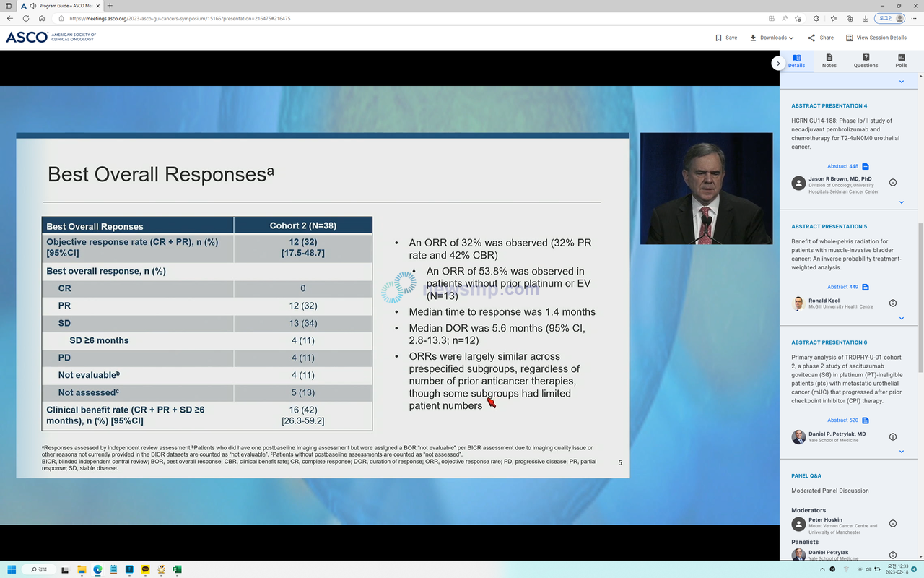The image size is (924, 578).
Task: Save this presentation with Save button
Action: [x=726, y=38]
